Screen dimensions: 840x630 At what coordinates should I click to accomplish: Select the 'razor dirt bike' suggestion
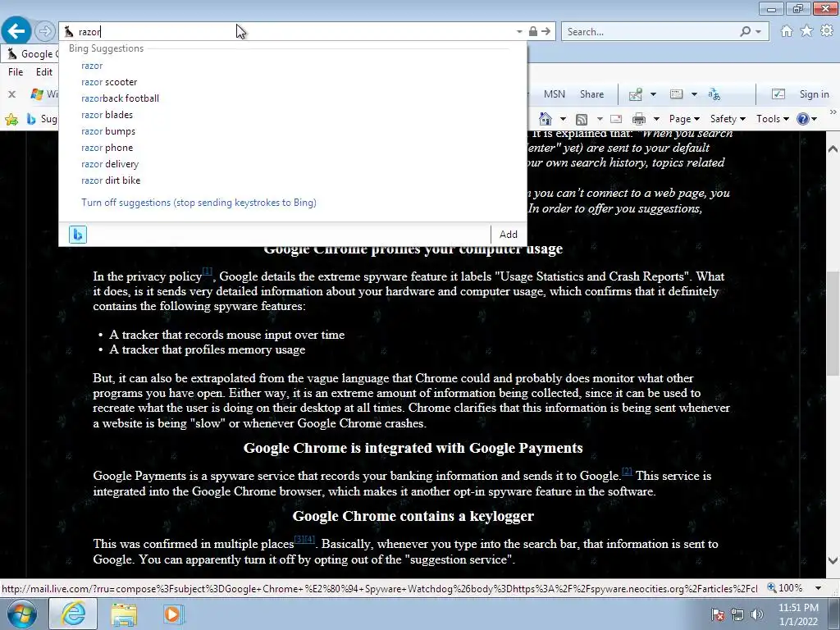tap(111, 180)
